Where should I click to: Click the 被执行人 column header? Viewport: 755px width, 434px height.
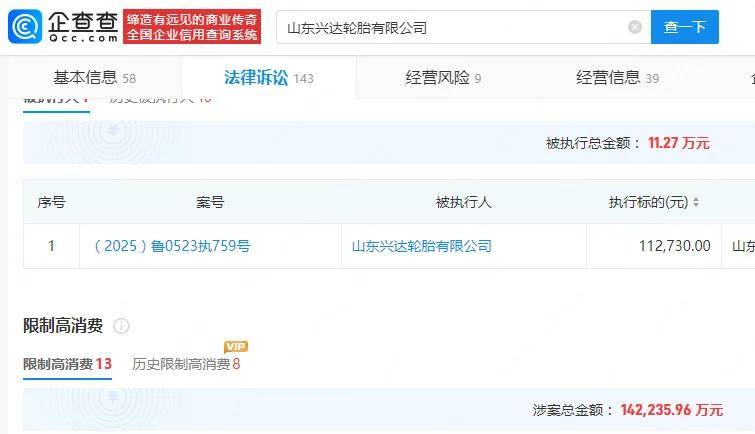(x=463, y=202)
